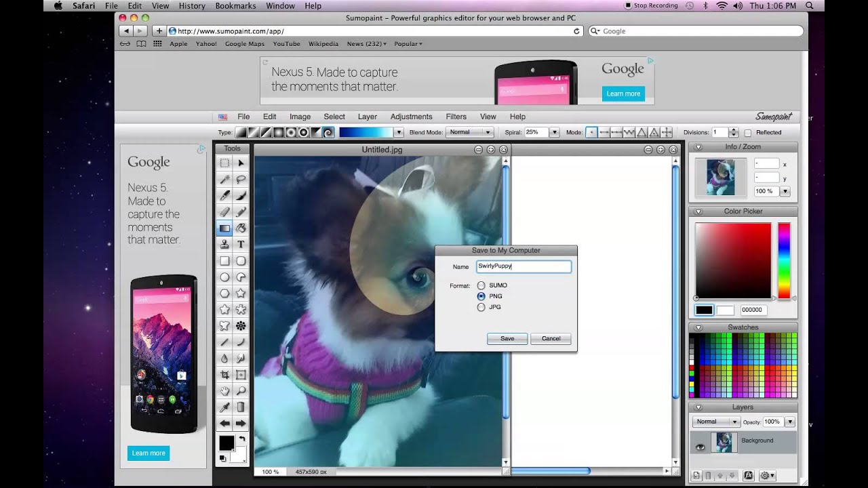Click the Save button in dialog
This screenshot has width=868, height=488.
507,338
